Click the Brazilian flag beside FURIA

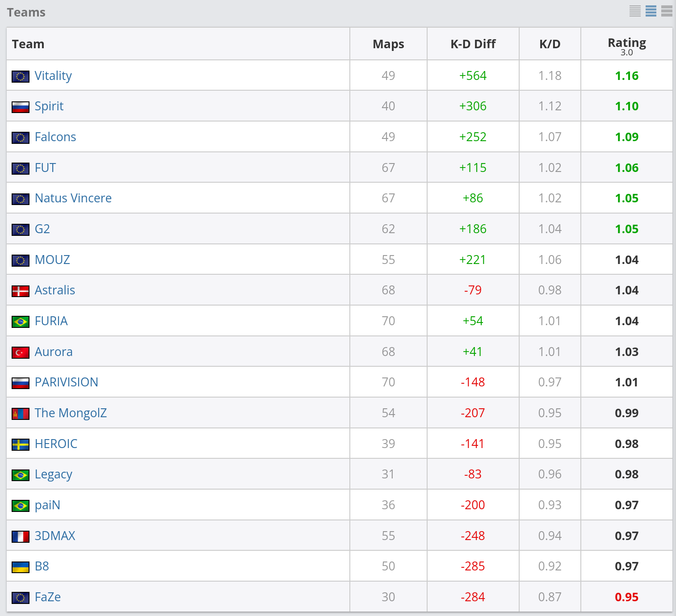tap(21, 322)
